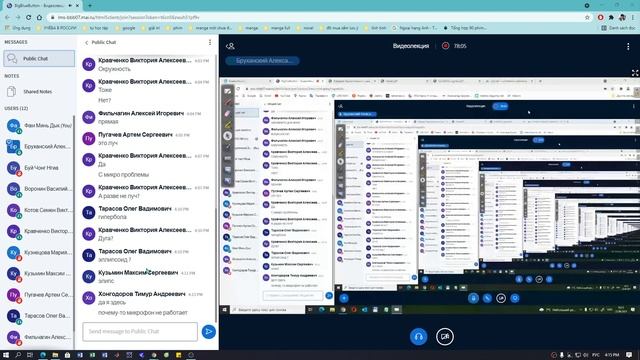This screenshot has height=360, width=640.
Task: Select user Кузьмин Максим in users list
Action: (39, 273)
